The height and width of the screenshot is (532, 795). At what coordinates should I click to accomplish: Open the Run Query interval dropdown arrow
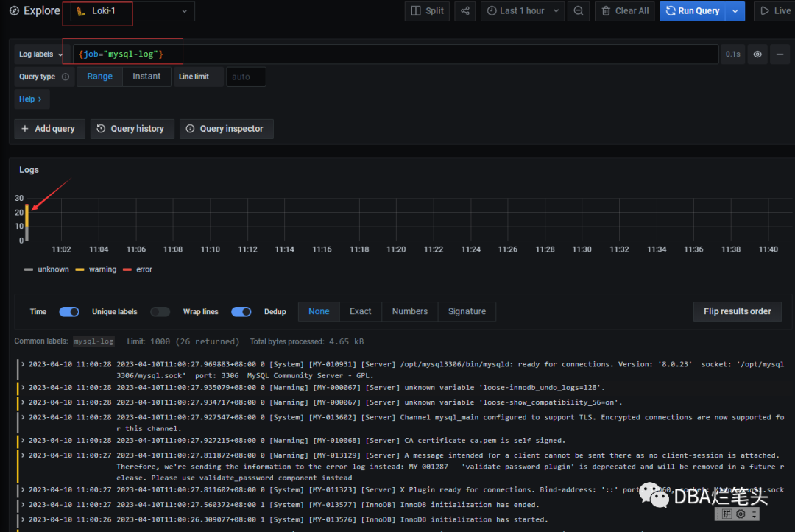735,10
